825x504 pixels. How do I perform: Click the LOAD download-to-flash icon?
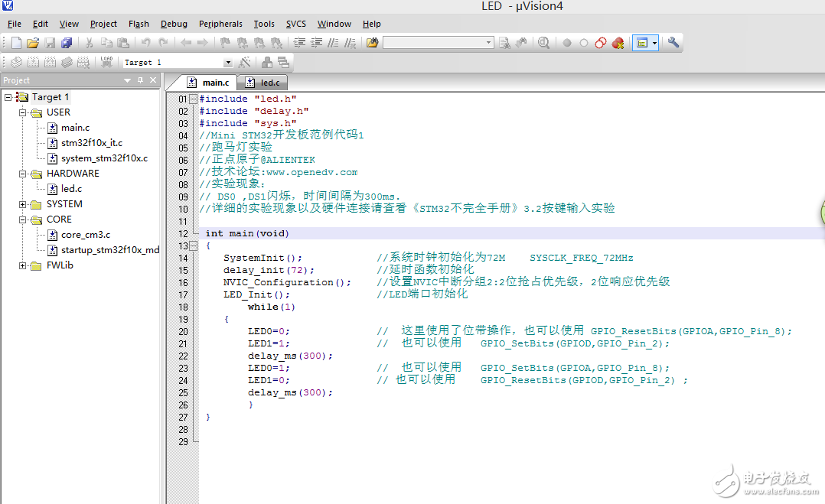(x=106, y=62)
